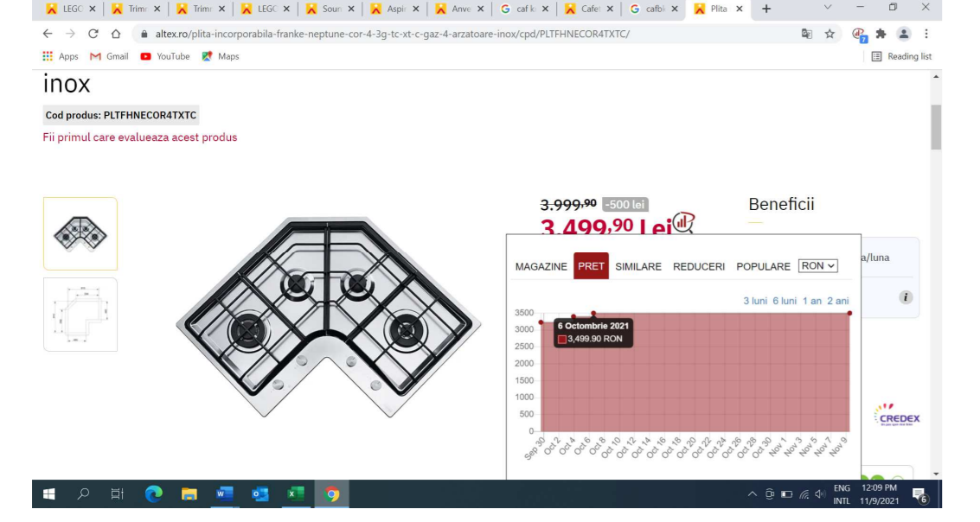Reload the current page
980x522 pixels.
click(x=93, y=34)
